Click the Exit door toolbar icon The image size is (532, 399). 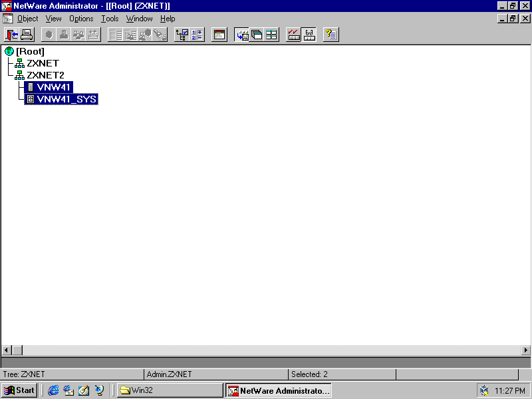coord(12,35)
